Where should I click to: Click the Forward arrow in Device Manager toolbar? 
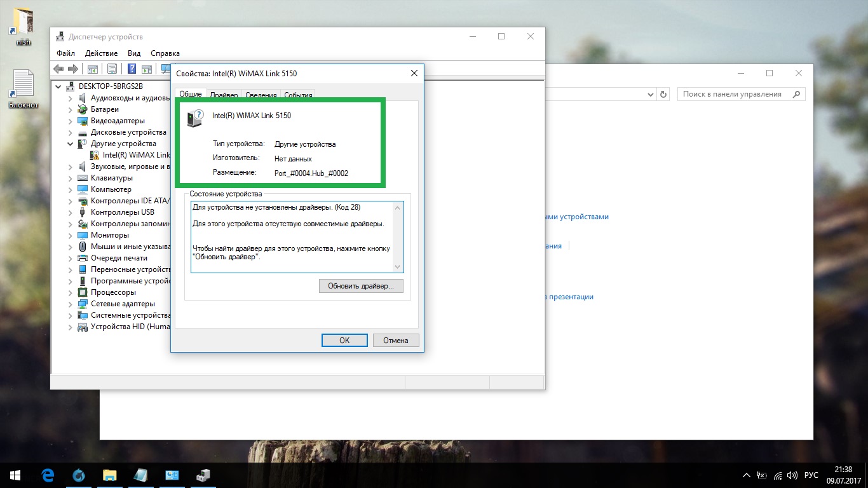pos(72,69)
